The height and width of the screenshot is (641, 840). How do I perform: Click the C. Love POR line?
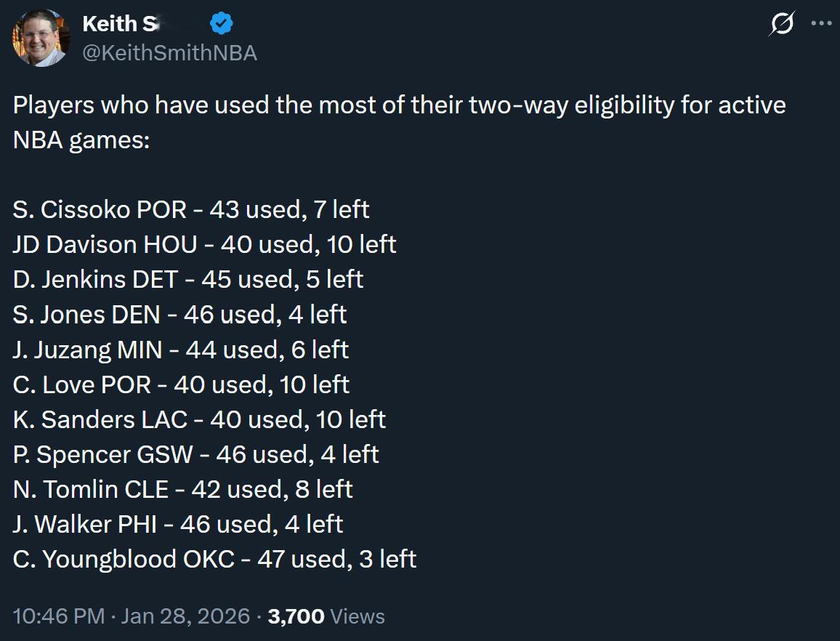[x=181, y=384]
